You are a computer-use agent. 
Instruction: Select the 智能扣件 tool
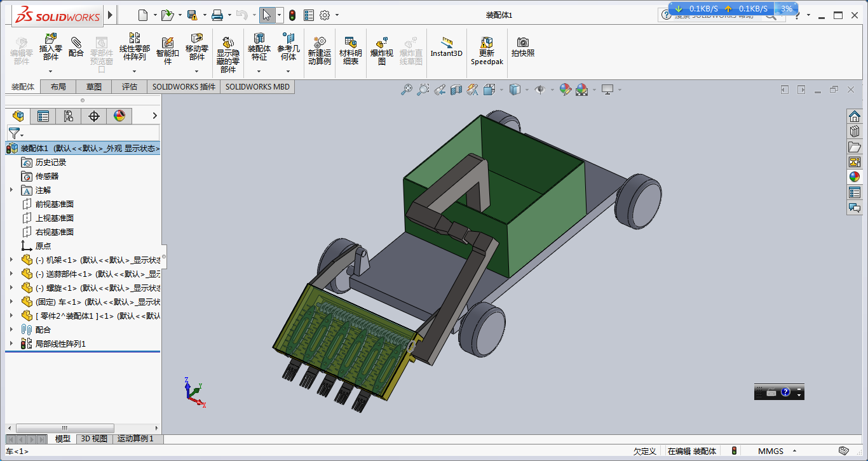coord(168,51)
